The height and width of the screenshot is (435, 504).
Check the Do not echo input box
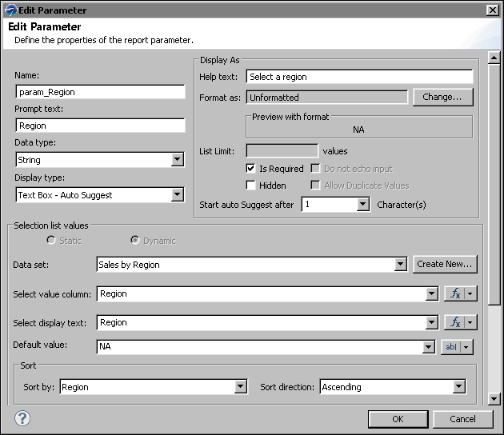tap(315, 169)
